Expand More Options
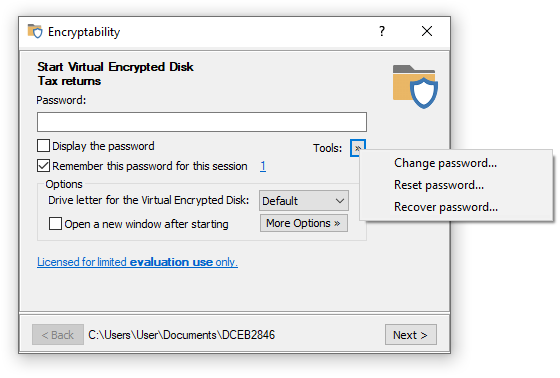 pos(304,223)
